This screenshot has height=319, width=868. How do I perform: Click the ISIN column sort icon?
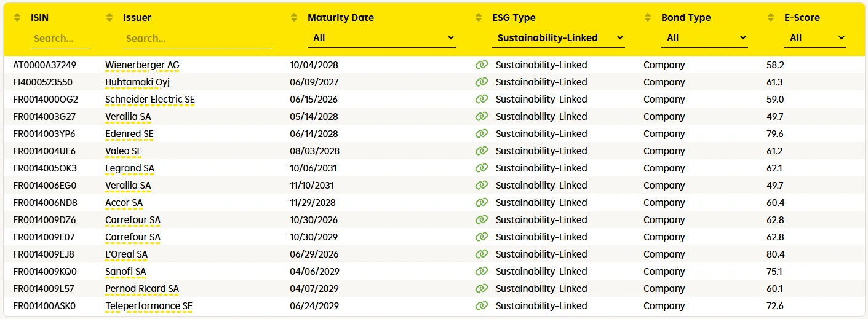[x=18, y=18]
